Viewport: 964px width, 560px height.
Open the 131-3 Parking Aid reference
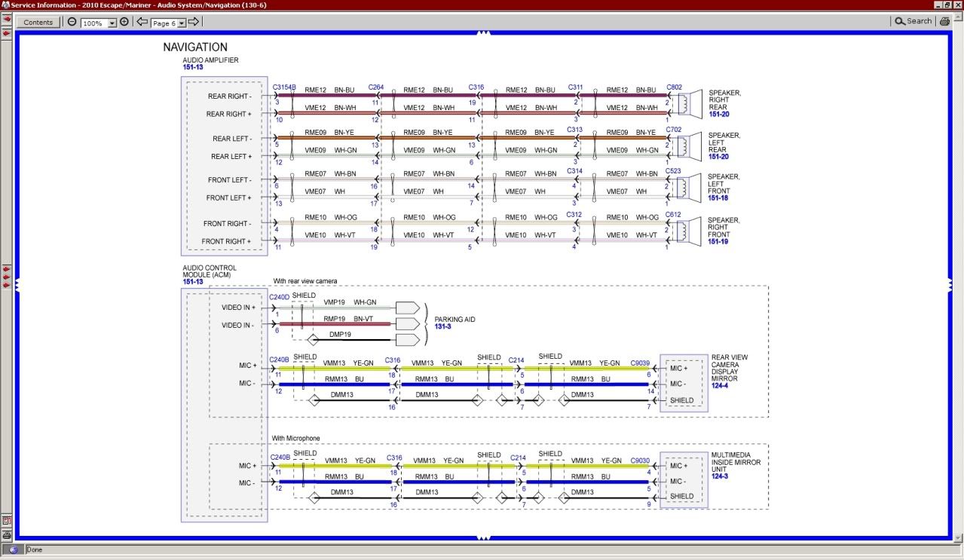coord(445,327)
